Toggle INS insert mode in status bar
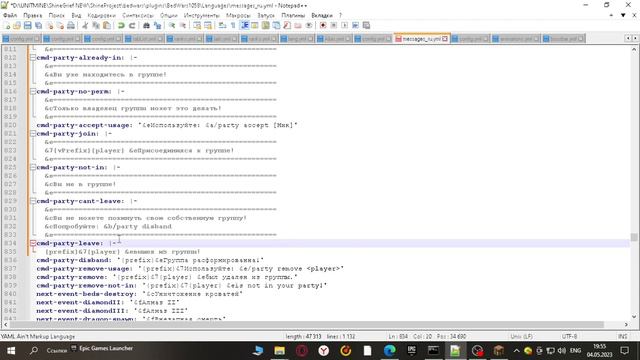 622,336
